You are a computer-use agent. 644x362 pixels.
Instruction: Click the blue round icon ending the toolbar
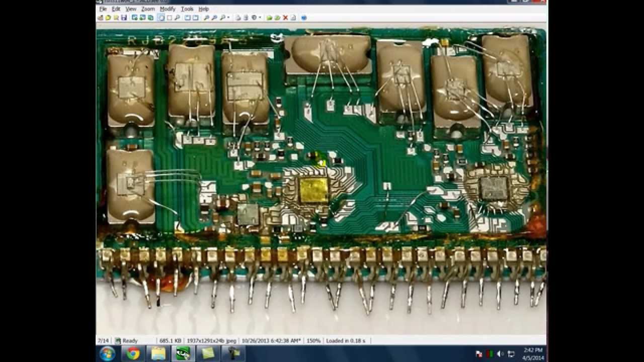pyautogui.click(x=304, y=18)
